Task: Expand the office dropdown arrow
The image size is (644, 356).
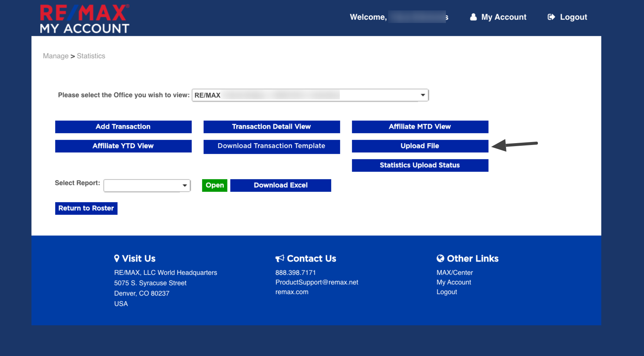Action: click(423, 95)
